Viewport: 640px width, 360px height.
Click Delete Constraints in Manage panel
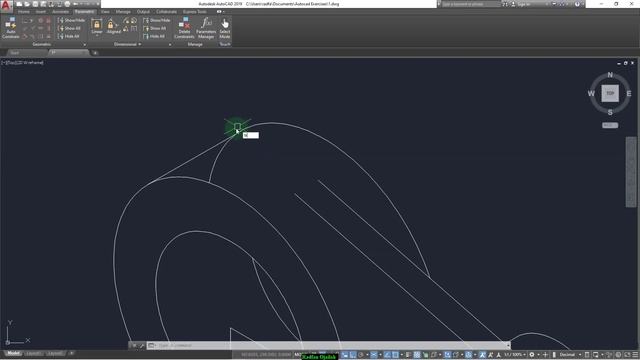click(184, 28)
